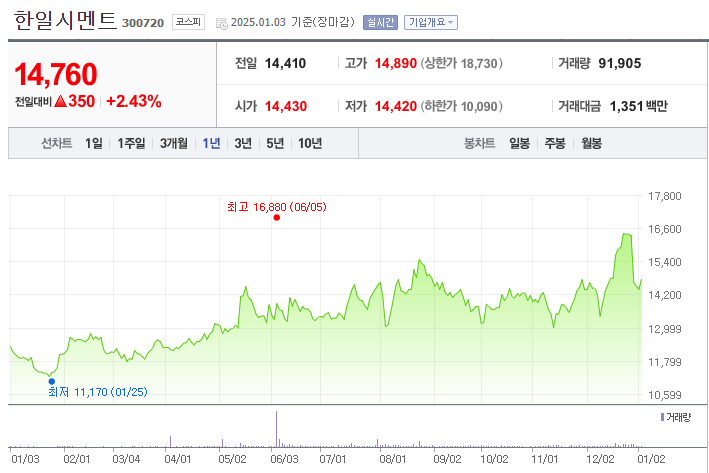
Task: Click the 최고 16,880 (06/05) label
Action: point(277,207)
